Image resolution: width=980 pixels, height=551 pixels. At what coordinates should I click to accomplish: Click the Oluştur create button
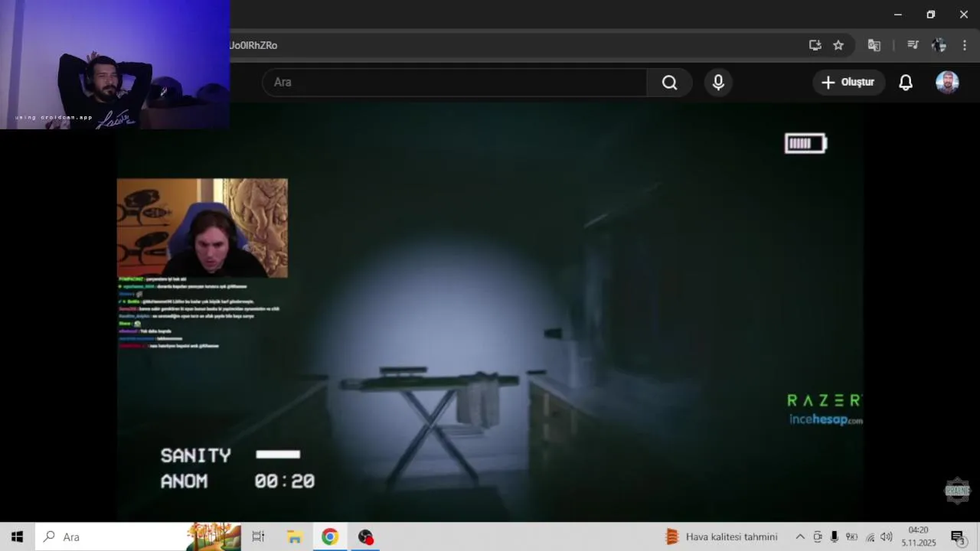848,83
